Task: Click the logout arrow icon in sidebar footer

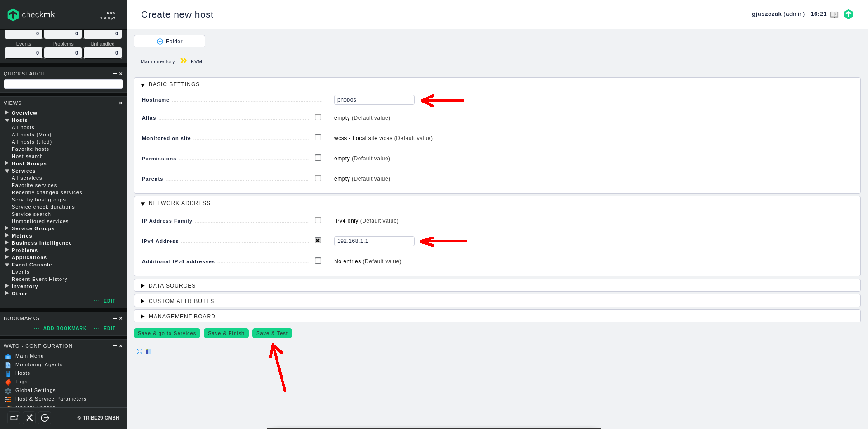Action: tap(45, 418)
